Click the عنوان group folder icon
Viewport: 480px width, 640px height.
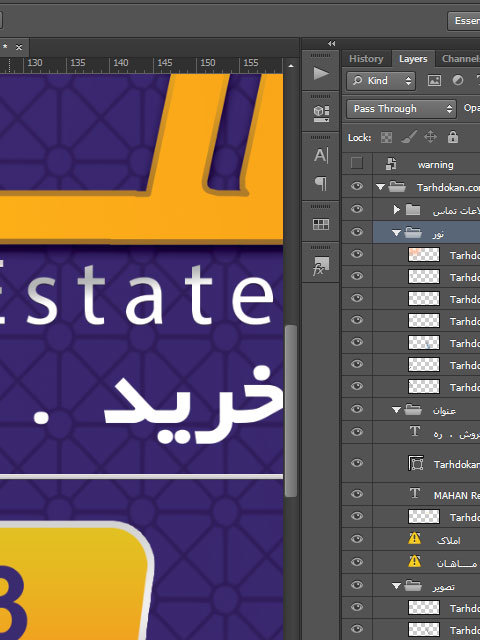pos(413,409)
